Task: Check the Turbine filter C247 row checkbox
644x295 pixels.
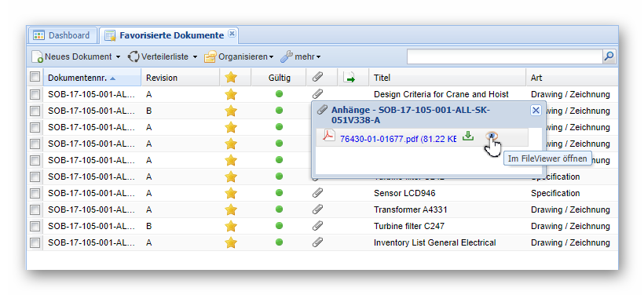Action: pos(35,227)
